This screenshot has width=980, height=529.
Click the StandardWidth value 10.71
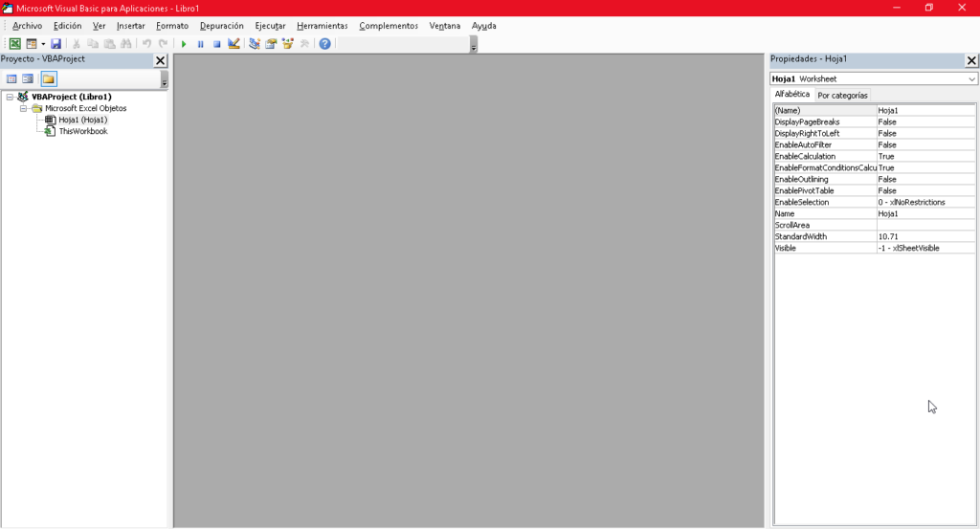coord(925,236)
